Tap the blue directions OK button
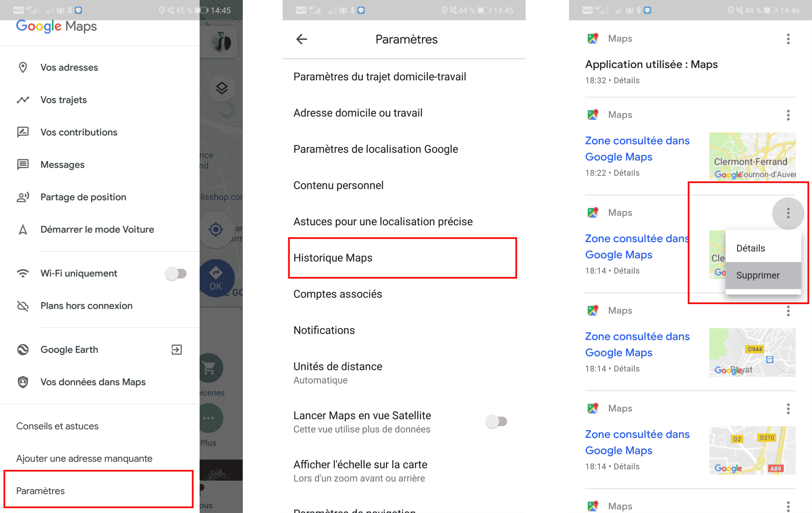The image size is (812, 513). (x=216, y=278)
